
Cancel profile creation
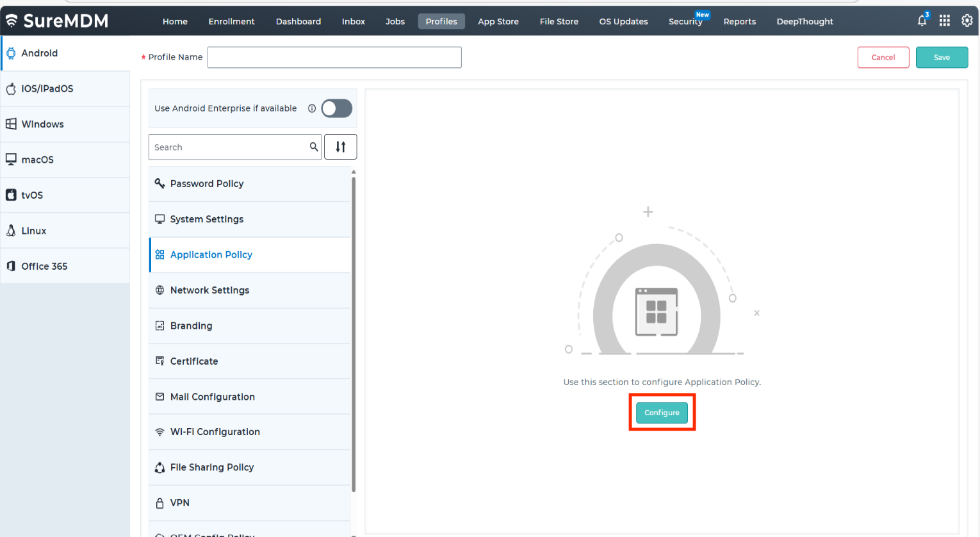883,58
